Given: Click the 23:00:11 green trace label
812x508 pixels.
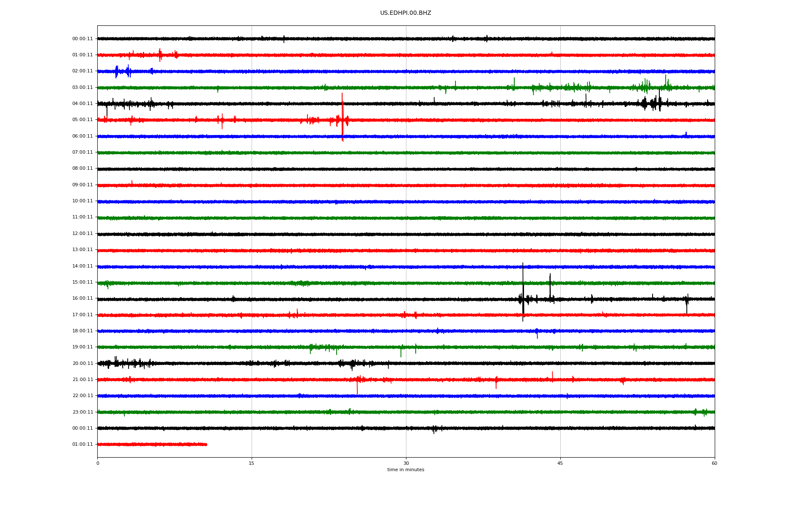Looking at the screenshot, I should [x=82, y=412].
